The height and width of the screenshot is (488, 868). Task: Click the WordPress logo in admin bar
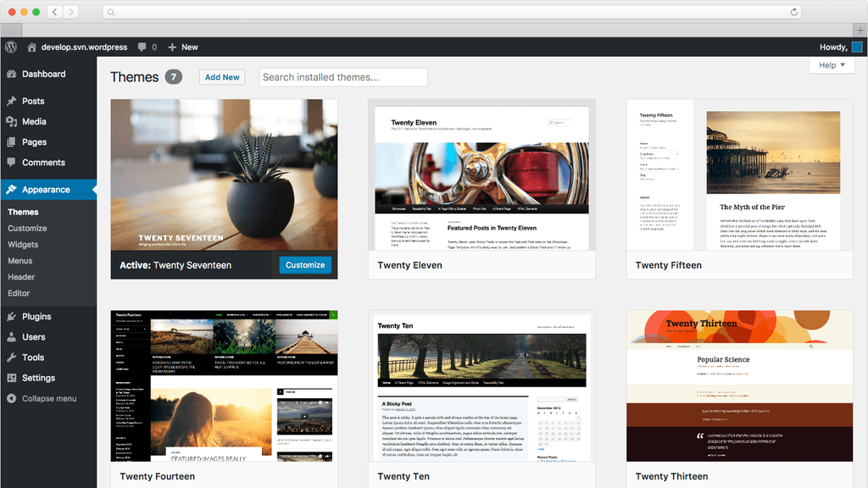10,47
